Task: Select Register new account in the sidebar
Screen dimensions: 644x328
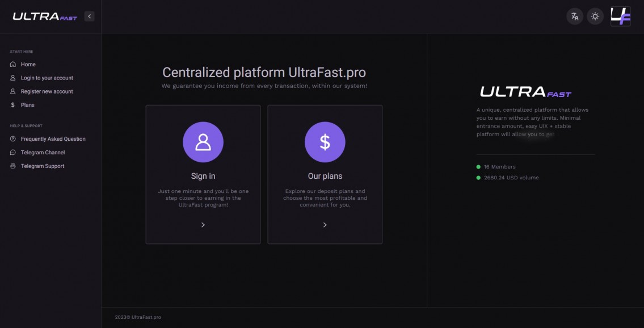Action: (47, 91)
